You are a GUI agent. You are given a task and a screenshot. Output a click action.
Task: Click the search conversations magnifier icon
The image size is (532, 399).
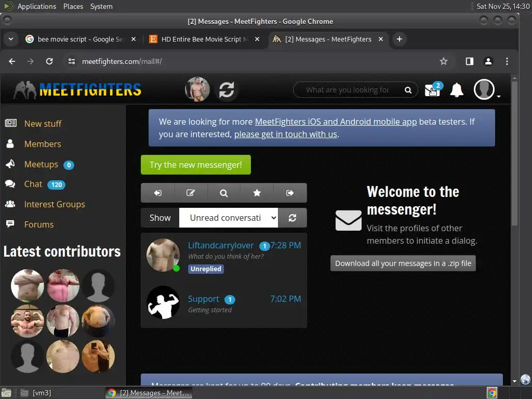pos(223,193)
